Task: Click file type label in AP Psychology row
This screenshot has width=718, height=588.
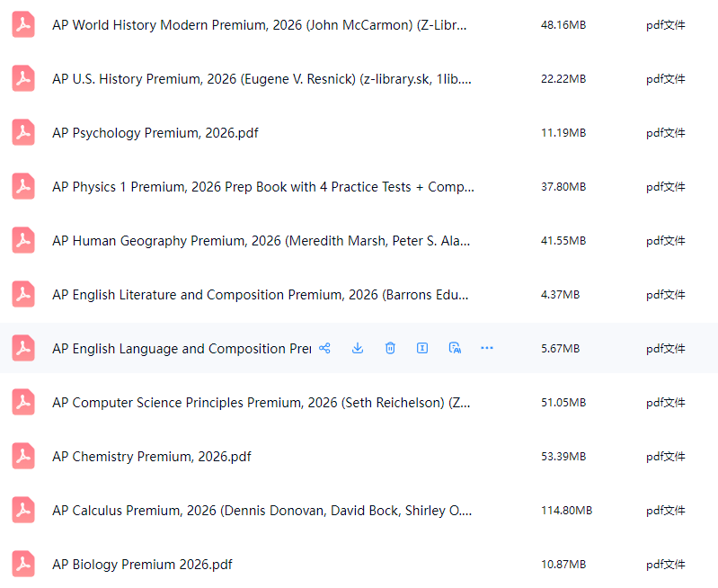Action: coord(665,133)
